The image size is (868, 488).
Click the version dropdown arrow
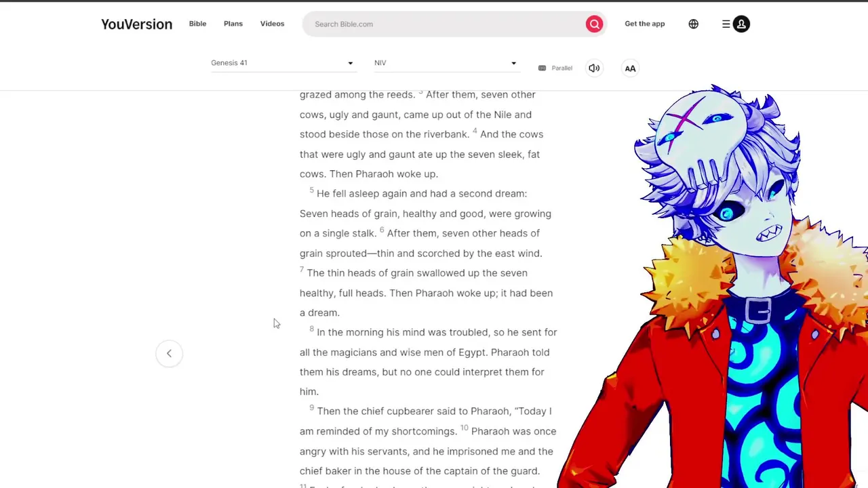tap(513, 64)
